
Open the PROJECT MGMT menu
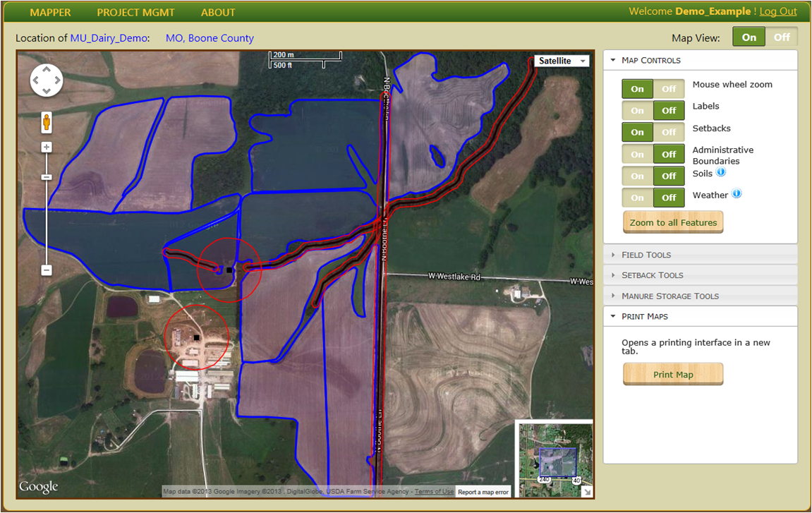tap(135, 12)
